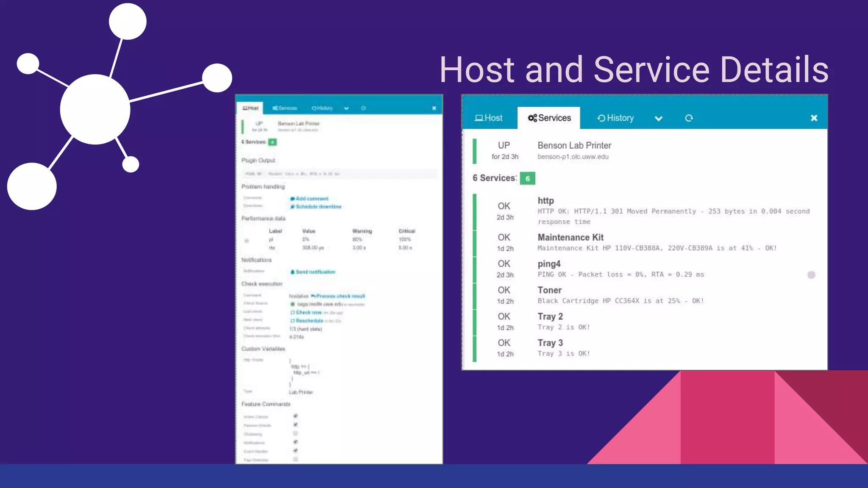Click the check source hostname with the green dot
Image resolution: width=868 pixels, height=488 pixels.
317,304
